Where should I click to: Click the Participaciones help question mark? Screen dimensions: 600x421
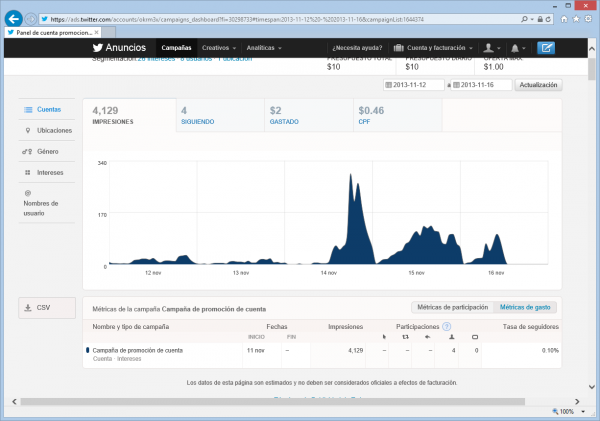(447, 326)
